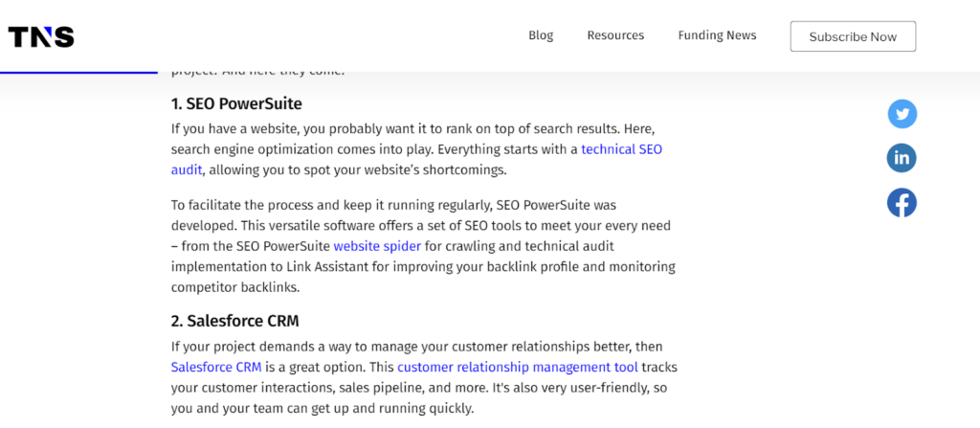Click the paragraph starting 'To facilitate the process'

423,246
